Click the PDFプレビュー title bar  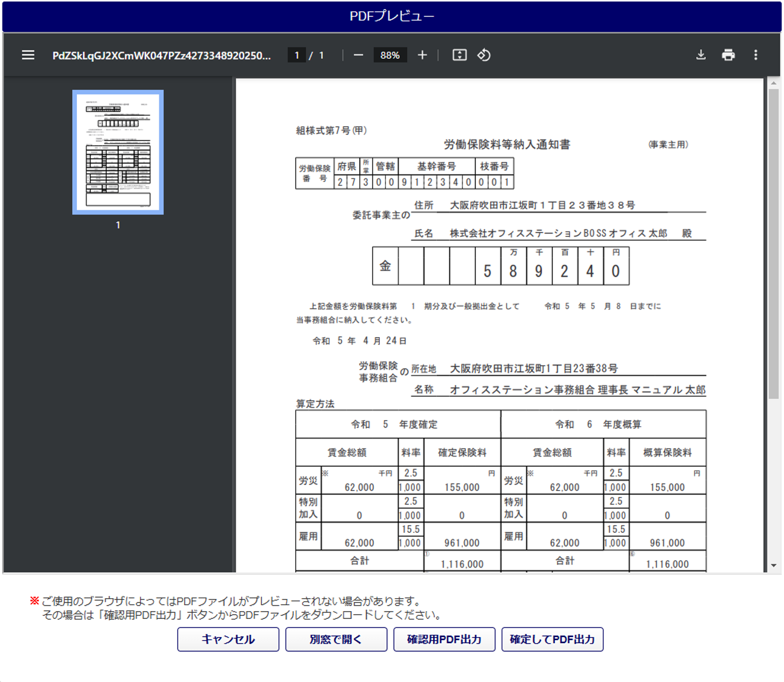(391, 16)
